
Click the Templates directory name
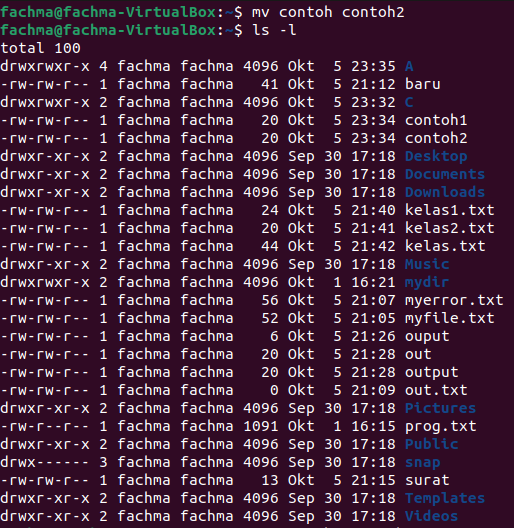pyautogui.click(x=445, y=499)
